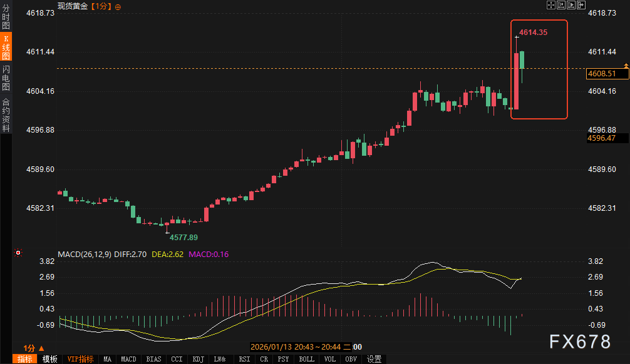Click the KDJ indicator button
Screen dimensions: 630x364
(198, 359)
